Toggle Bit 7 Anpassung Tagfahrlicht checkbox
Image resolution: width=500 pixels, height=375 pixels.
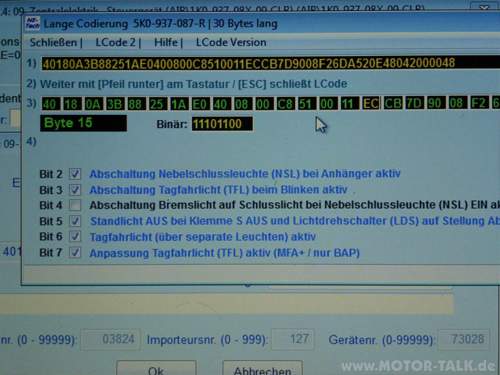coord(75,252)
